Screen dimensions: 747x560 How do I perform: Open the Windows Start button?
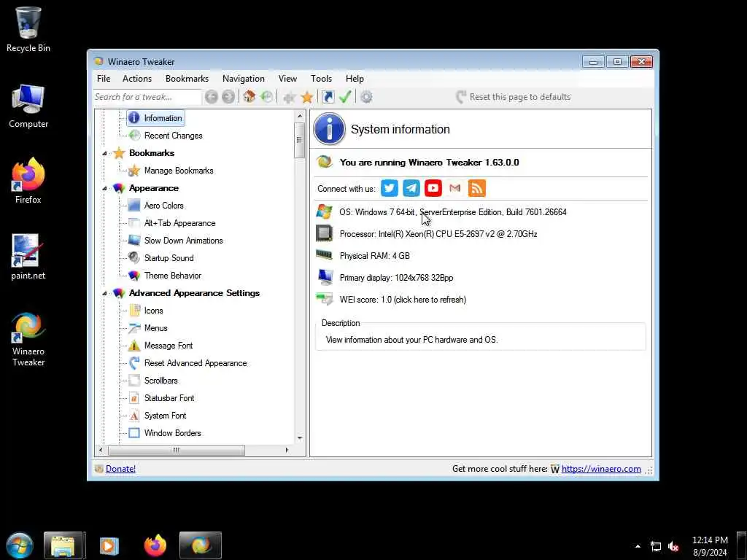point(20,545)
